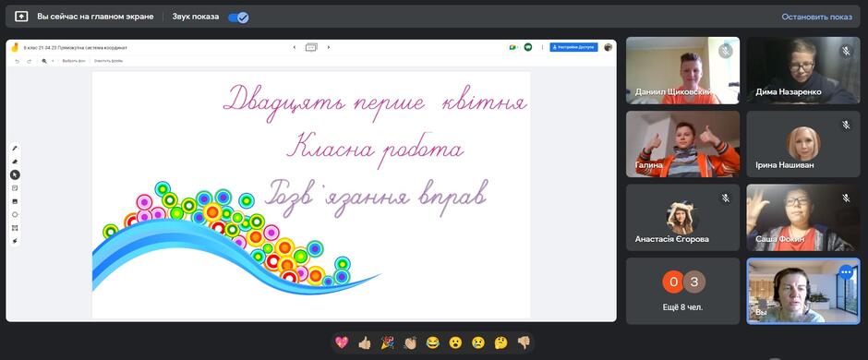This screenshot has width=868, height=360.
Task: Open the Jamboard three-dot menu
Action: pyautogui.click(x=542, y=48)
